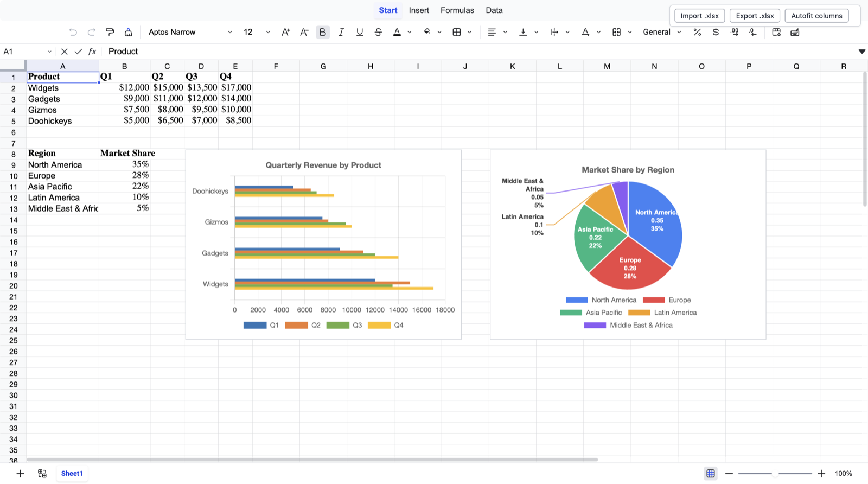Image resolution: width=868 pixels, height=484 pixels.
Task: Click the Import .xlsx button
Action: pos(700,16)
